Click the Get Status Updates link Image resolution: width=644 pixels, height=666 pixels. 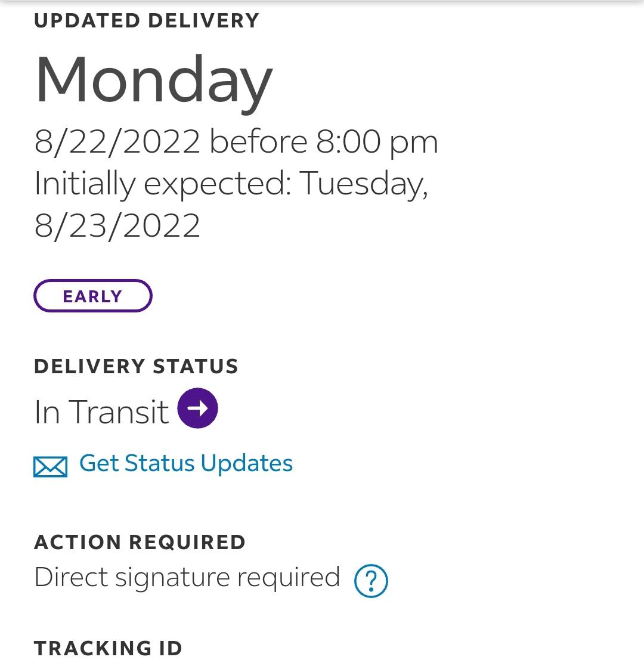point(185,463)
